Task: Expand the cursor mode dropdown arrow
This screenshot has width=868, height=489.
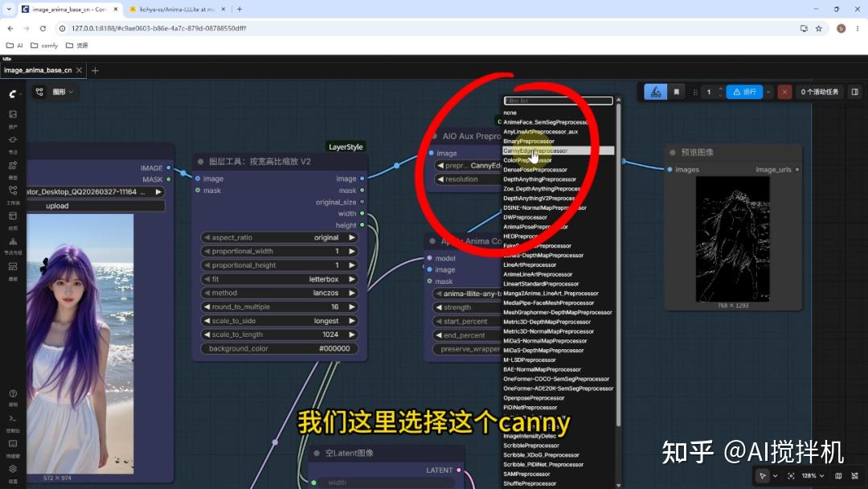Action: point(775,475)
